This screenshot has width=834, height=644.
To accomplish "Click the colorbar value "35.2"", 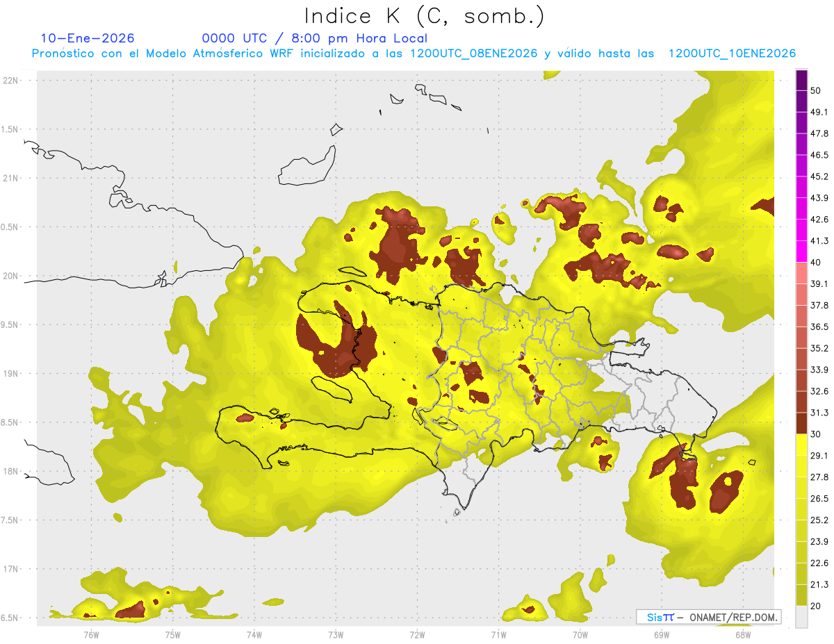I will [x=819, y=348].
